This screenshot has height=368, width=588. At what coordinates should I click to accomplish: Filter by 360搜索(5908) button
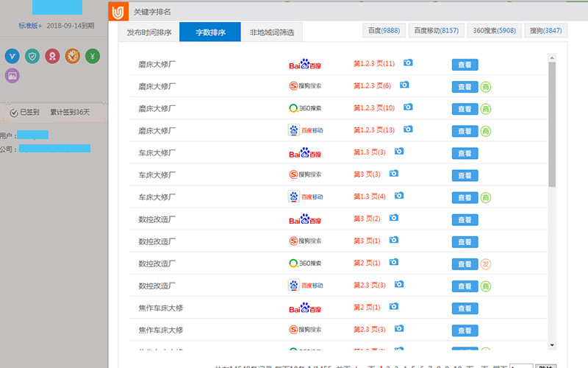493,31
